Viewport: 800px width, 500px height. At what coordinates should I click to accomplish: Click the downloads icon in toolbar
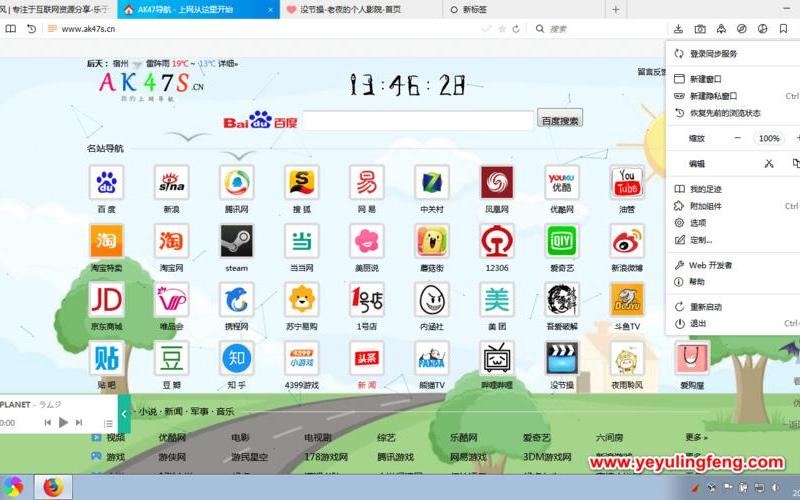[678, 29]
